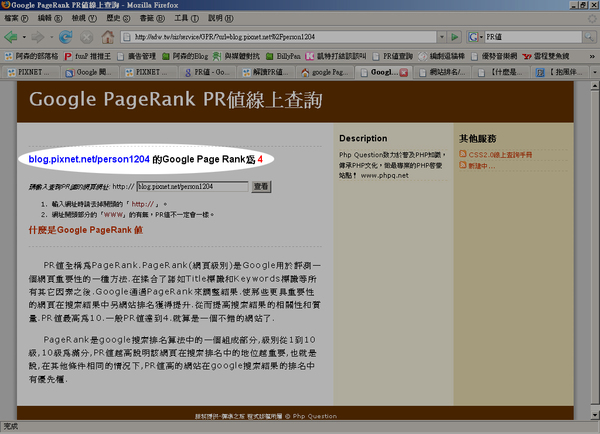
Task: Click the grey Forward arrow button
Action: coord(38,37)
